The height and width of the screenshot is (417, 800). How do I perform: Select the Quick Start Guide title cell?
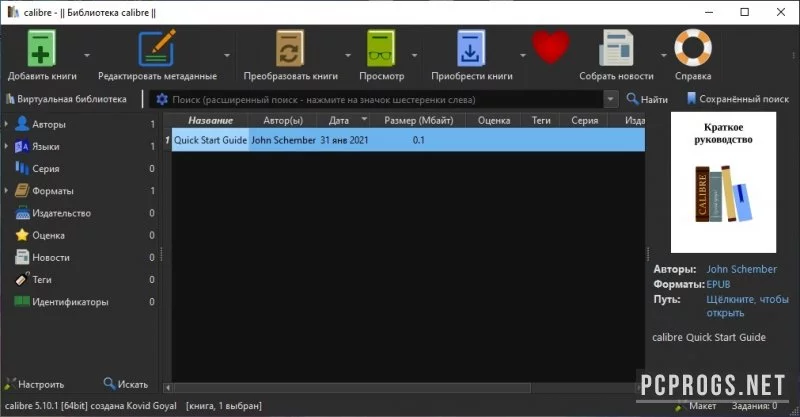coord(210,140)
